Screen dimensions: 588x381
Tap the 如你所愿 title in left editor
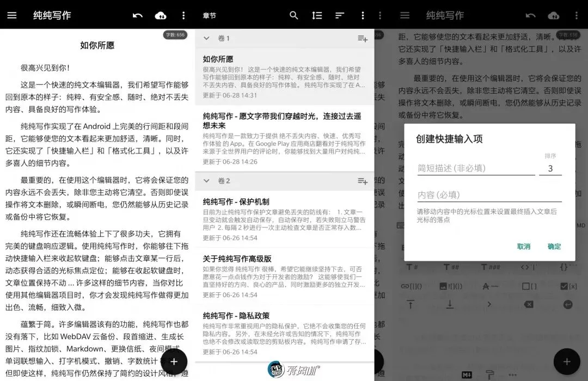[x=97, y=45]
